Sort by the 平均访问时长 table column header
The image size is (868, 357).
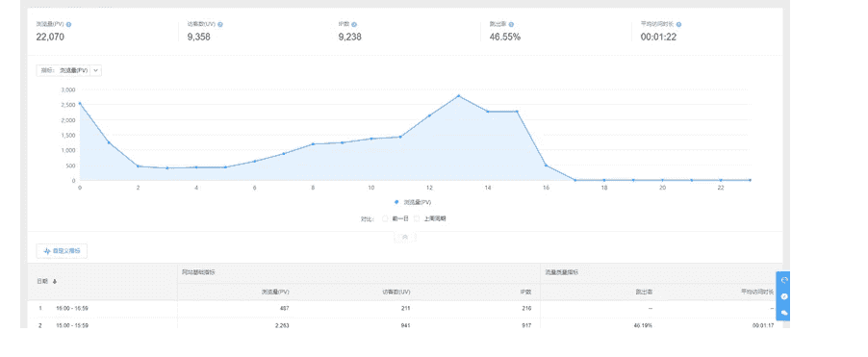tap(757, 292)
